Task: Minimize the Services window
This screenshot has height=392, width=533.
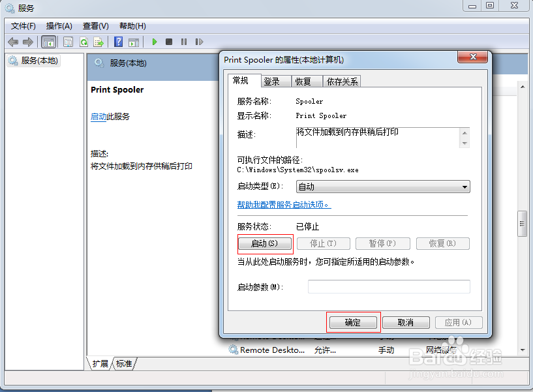Action: pos(472,6)
